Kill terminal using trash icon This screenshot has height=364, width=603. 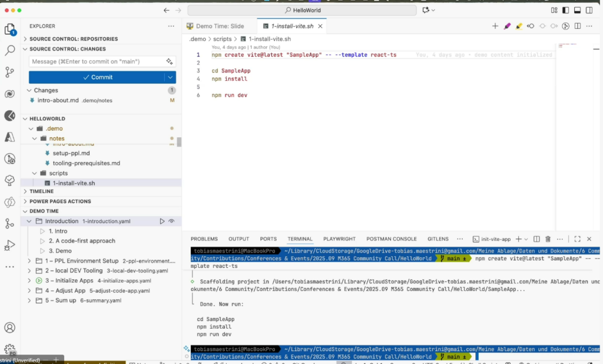click(548, 239)
